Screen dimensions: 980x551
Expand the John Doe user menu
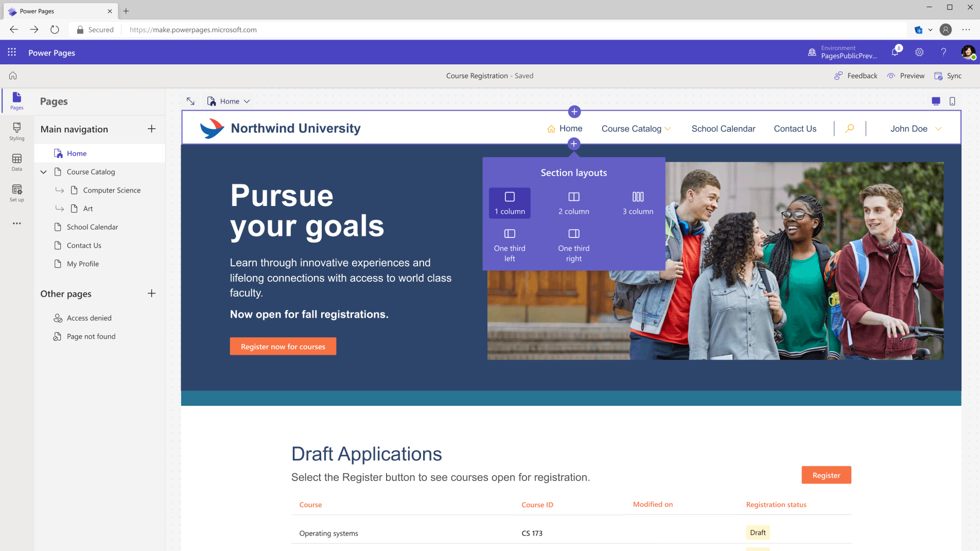coord(916,129)
